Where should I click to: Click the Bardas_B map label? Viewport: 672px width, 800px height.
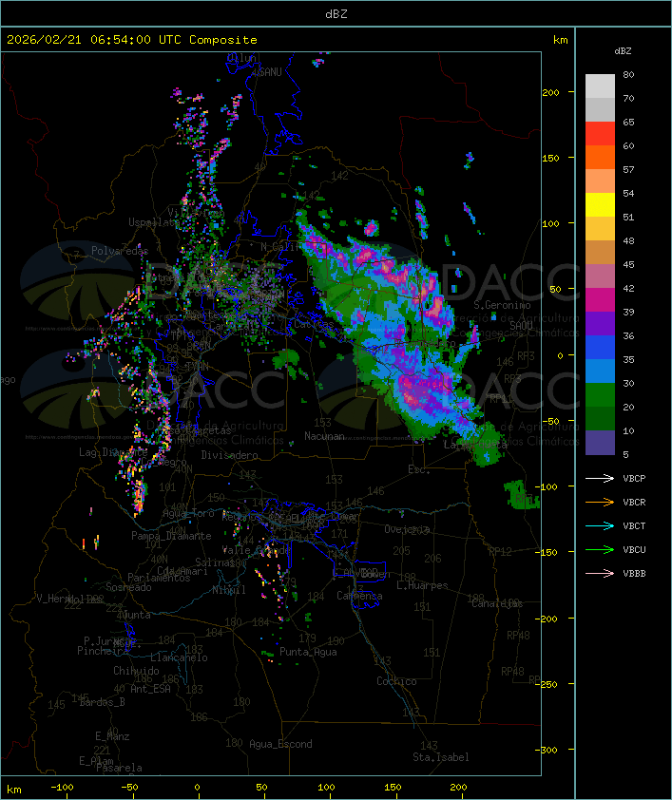point(103,702)
